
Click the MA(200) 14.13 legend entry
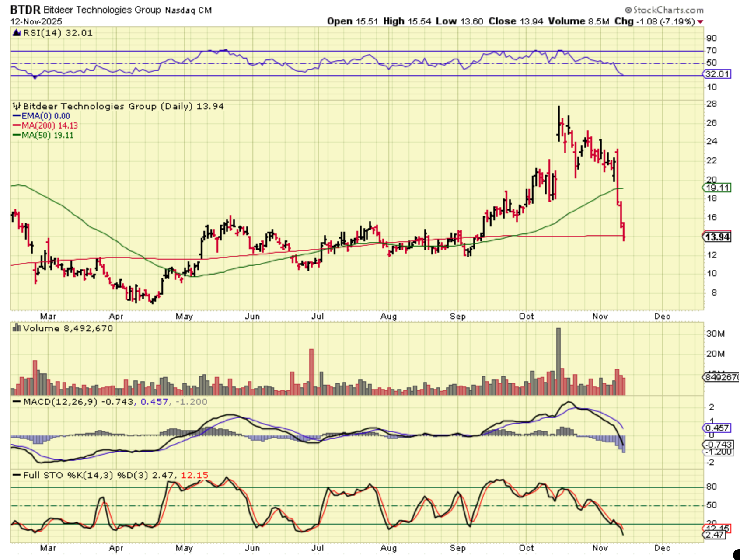[x=50, y=125]
